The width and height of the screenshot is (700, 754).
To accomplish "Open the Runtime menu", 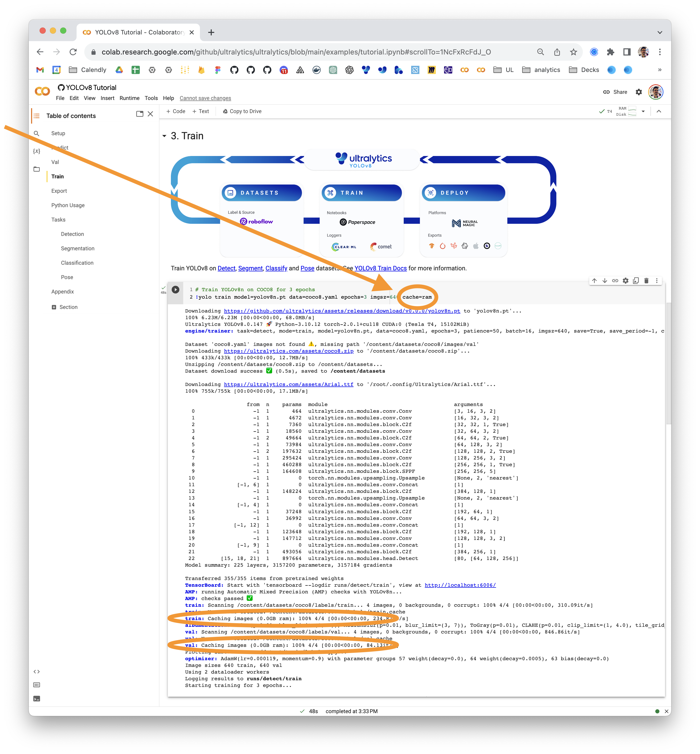I will [130, 98].
